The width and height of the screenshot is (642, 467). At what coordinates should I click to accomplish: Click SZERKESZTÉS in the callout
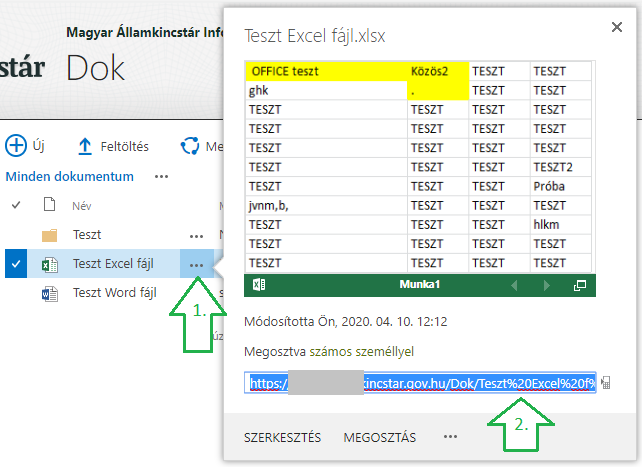pos(283,438)
